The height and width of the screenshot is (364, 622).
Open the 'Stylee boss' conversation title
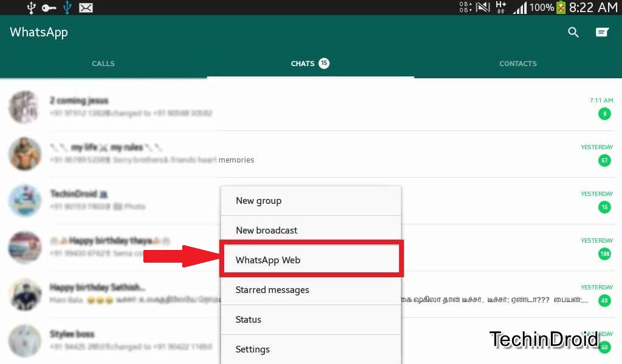coord(72,334)
